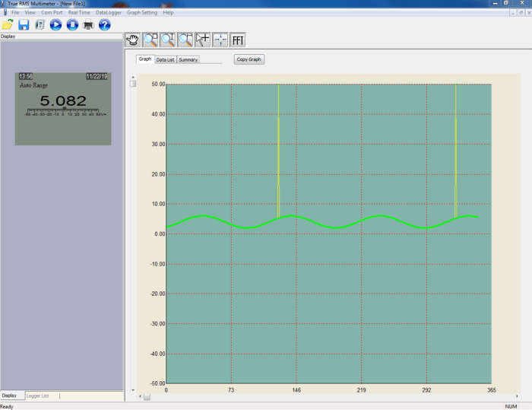Open the Real Time menu
This screenshot has height=410, width=532.
click(x=79, y=12)
